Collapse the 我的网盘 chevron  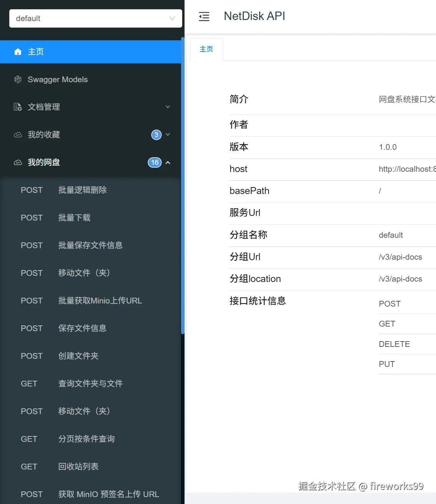pyautogui.click(x=168, y=162)
